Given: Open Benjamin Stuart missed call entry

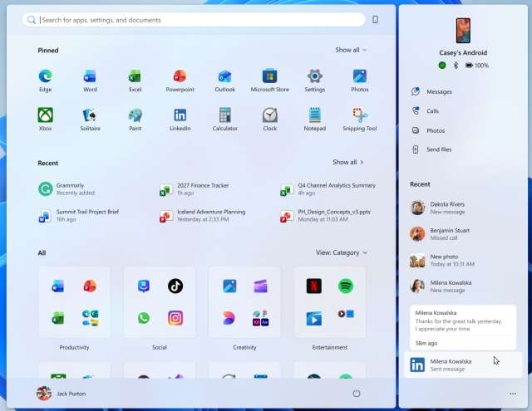Looking at the screenshot, I should click(x=440, y=234).
